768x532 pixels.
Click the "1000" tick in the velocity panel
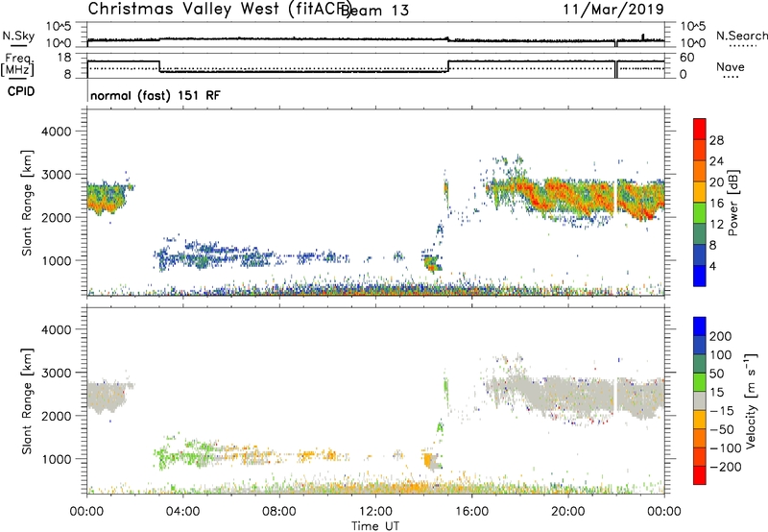[x=56, y=459]
